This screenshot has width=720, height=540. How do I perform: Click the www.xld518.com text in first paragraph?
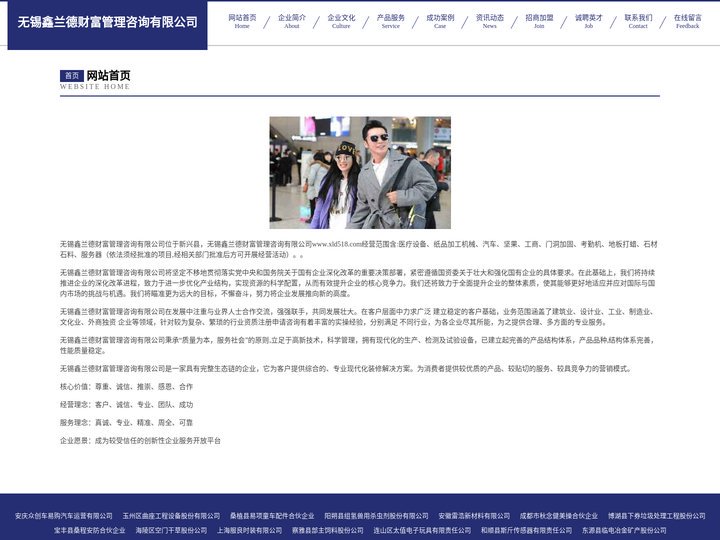337,244
